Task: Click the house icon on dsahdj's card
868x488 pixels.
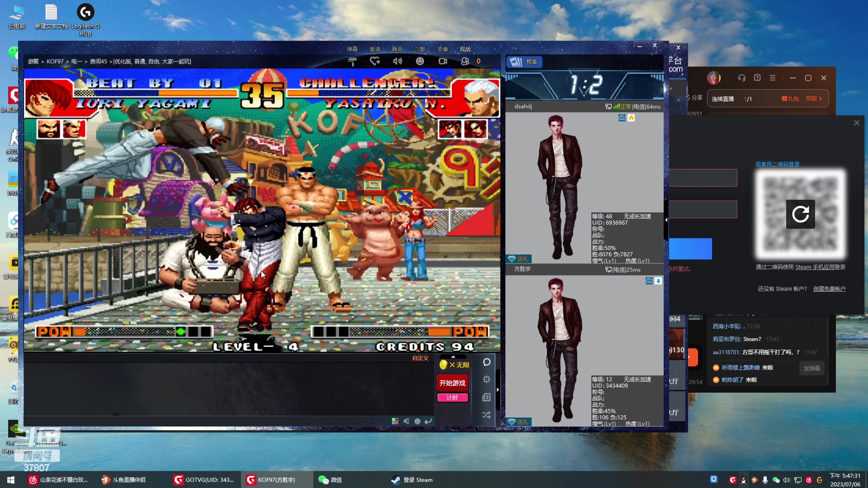Action: (x=631, y=118)
